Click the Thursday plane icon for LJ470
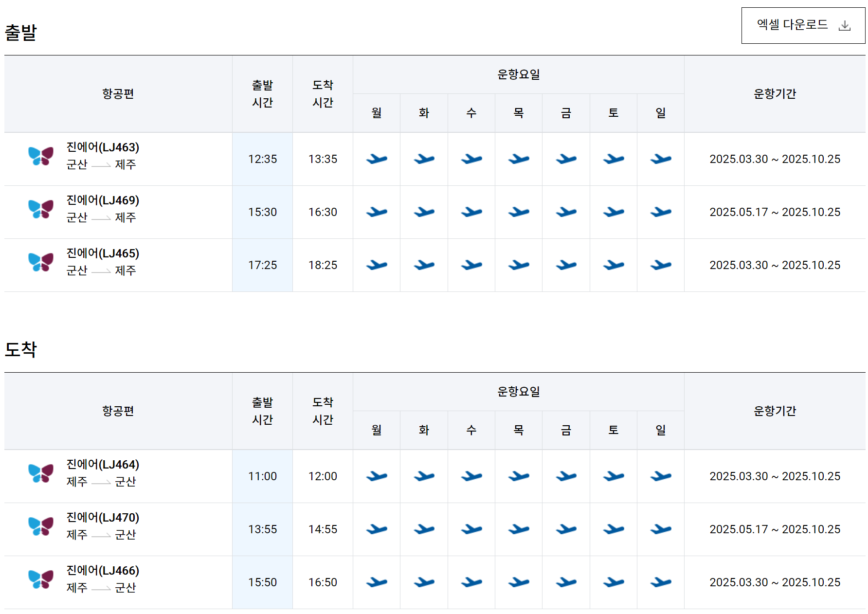 tap(519, 529)
